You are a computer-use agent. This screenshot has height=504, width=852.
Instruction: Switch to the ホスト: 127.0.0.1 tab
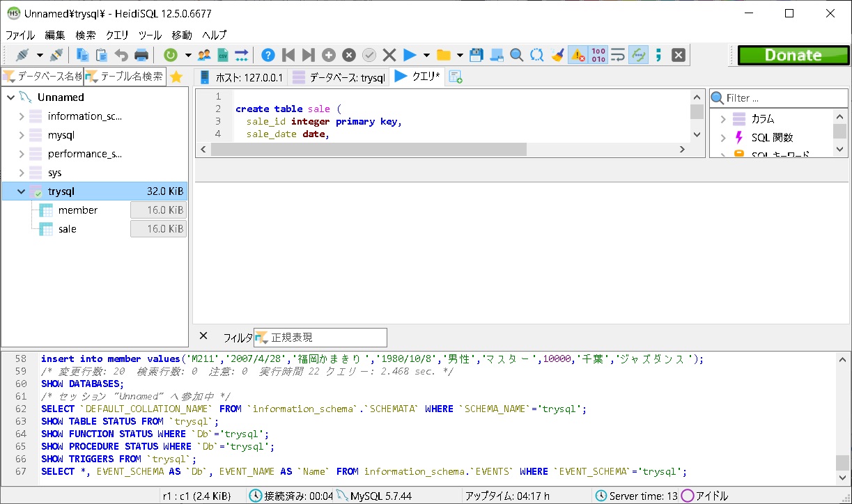[241, 77]
